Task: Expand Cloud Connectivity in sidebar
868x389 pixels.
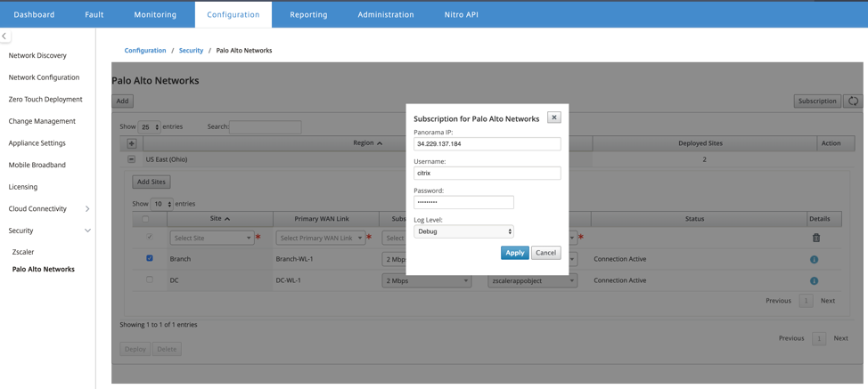Action: [x=87, y=209]
